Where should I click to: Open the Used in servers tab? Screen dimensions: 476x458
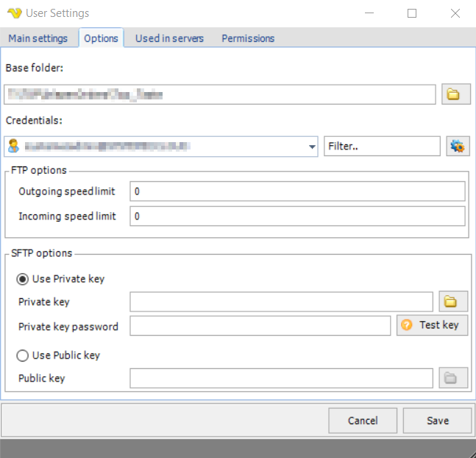pos(169,38)
